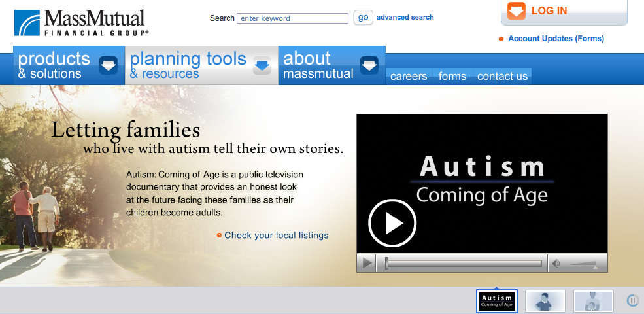Screen dimensions: 644x314
Task: Open the planning tools & resources menu
Action: coord(201,65)
